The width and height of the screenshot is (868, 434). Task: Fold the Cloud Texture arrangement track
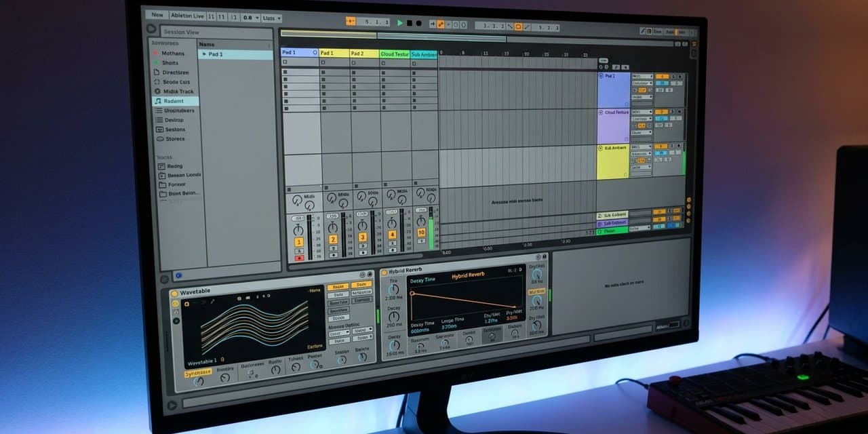[601, 113]
